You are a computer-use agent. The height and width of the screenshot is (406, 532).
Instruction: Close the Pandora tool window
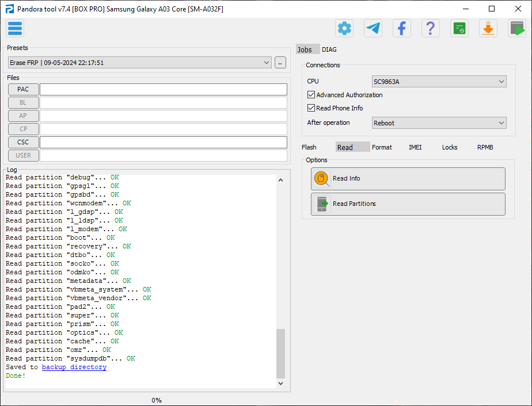[x=518, y=9]
